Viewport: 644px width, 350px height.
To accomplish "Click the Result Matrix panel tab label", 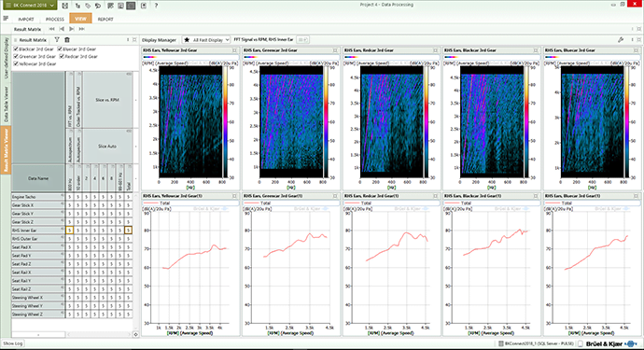I will [33, 40].
